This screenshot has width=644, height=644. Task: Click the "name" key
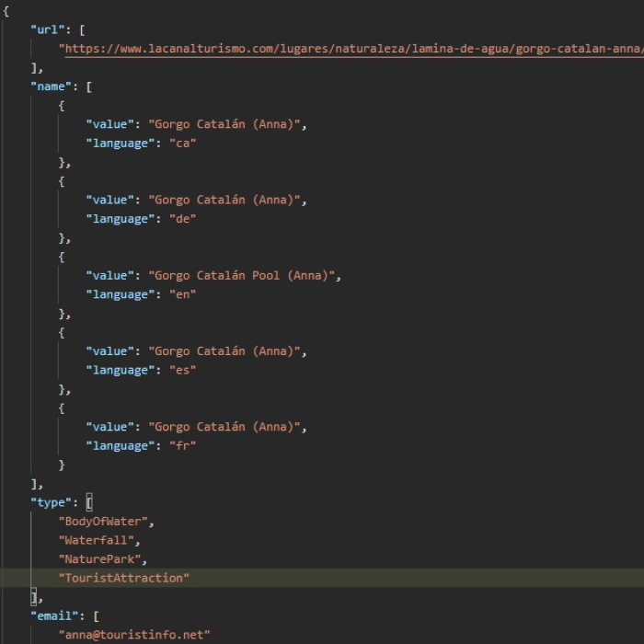coord(51,86)
